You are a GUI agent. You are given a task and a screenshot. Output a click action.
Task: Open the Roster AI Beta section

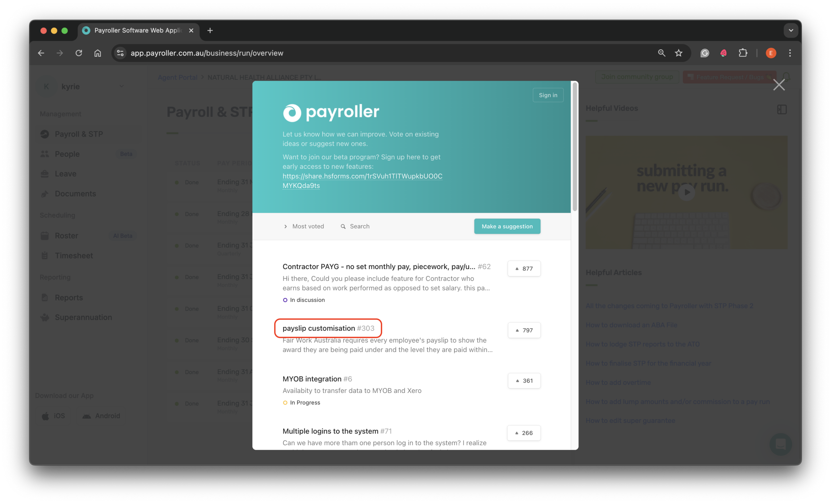[67, 235]
